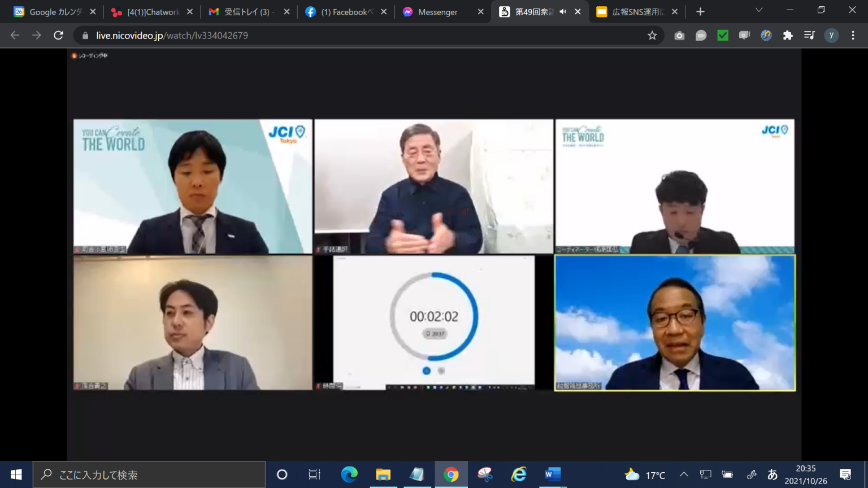Open a new browser tab
868x488 pixels.
click(x=700, y=12)
